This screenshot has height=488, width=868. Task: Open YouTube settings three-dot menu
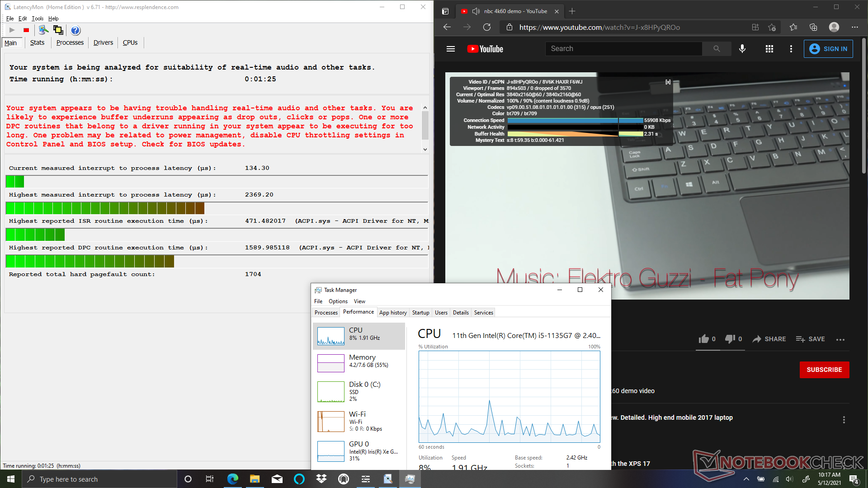click(x=791, y=49)
